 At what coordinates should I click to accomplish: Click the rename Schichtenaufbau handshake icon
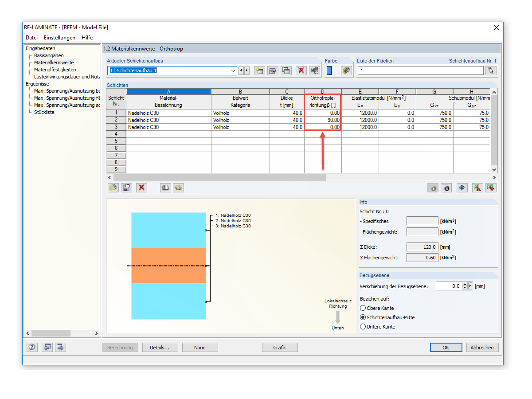click(273, 70)
